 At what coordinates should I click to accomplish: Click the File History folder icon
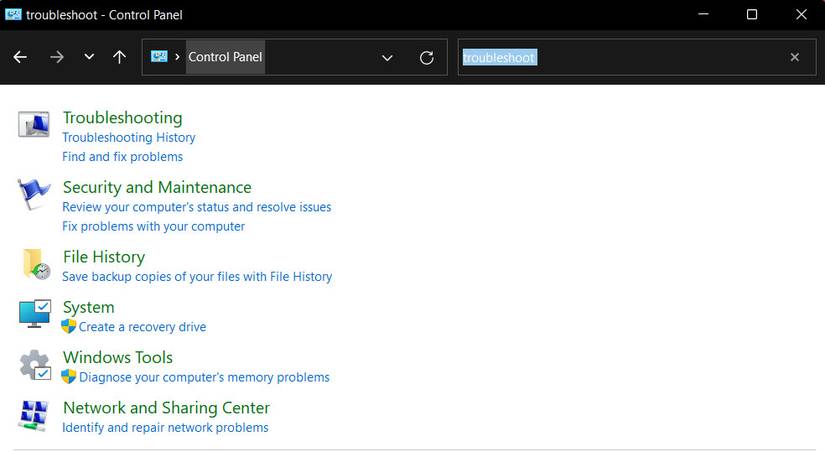36,264
